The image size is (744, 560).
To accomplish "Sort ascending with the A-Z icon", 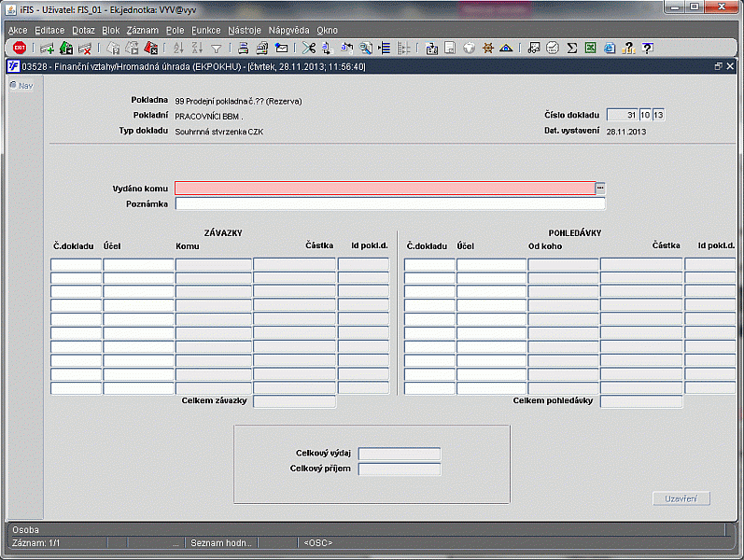I will pyautogui.click(x=178, y=48).
